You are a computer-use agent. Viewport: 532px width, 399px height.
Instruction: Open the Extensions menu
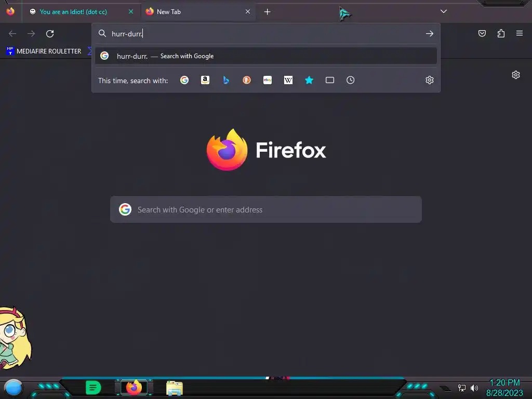click(501, 33)
